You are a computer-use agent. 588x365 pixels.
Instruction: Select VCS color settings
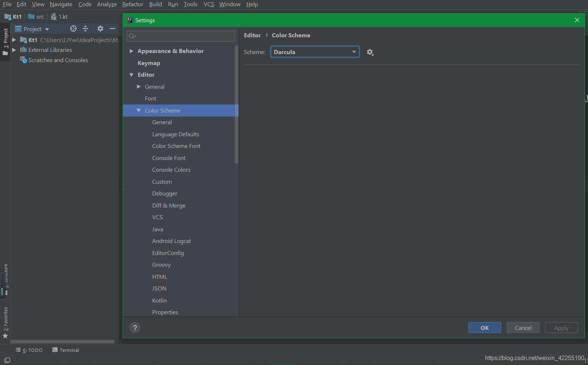(x=157, y=217)
